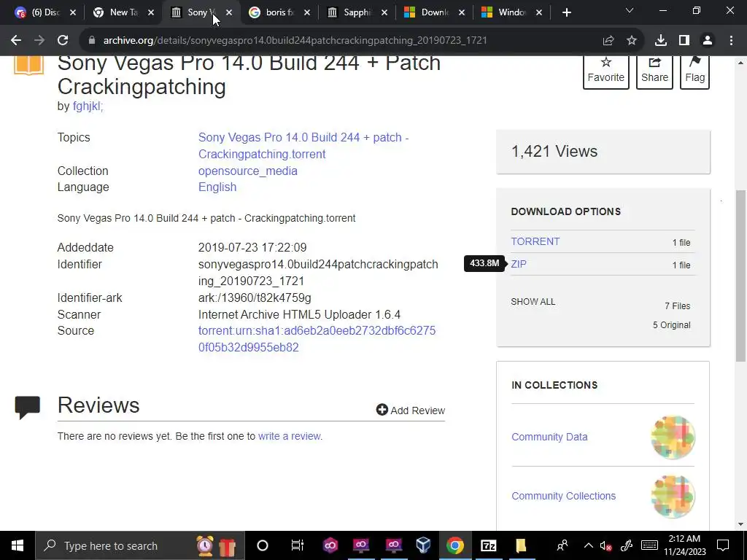Open the notification center icon
The image size is (747, 560).
723,545
